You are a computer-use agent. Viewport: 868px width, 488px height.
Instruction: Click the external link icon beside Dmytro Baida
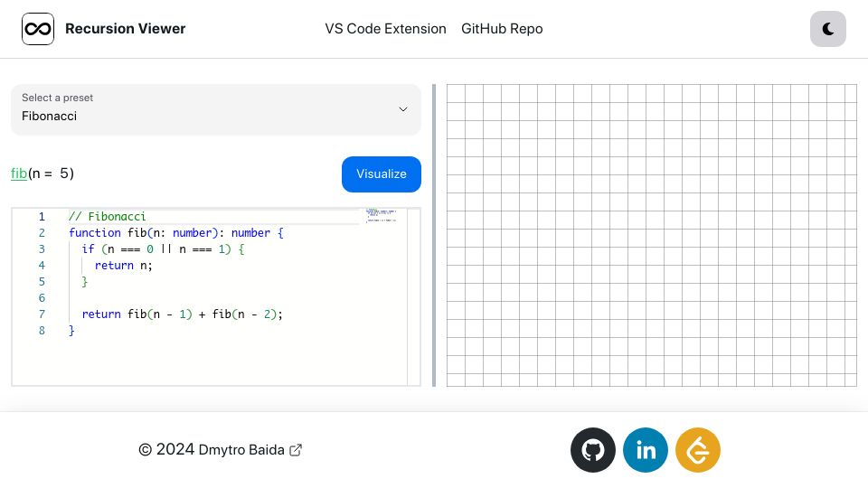pyautogui.click(x=297, y=450)
